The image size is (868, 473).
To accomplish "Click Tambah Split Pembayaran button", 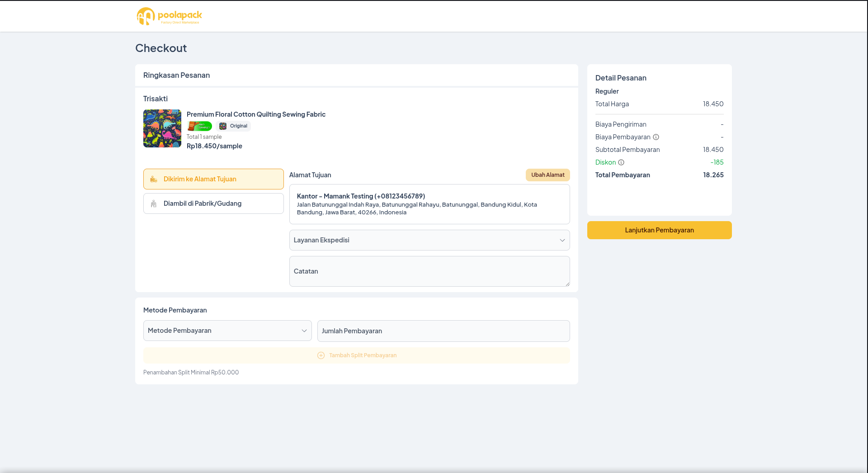I will tap(357, 355).
